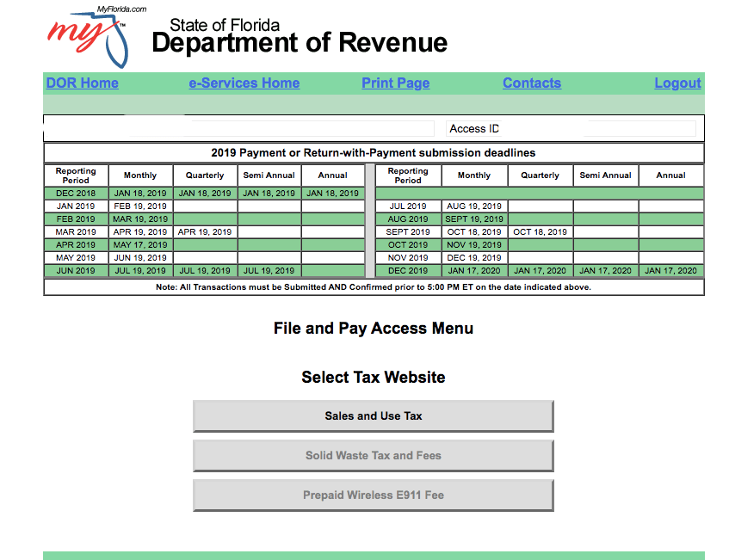Select the FEB 2019 reporting period cell

click(x=76, y=218)
